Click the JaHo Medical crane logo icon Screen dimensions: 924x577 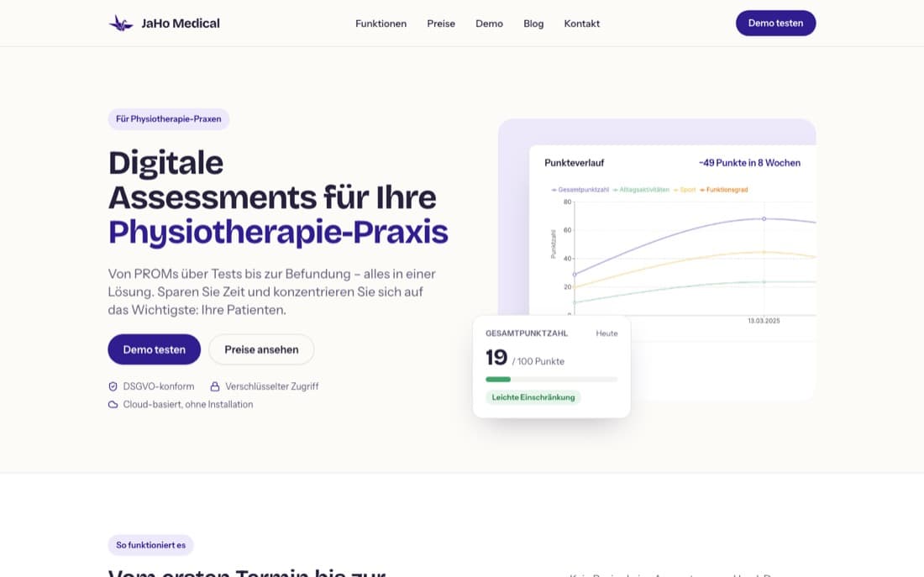coord(122,24)
